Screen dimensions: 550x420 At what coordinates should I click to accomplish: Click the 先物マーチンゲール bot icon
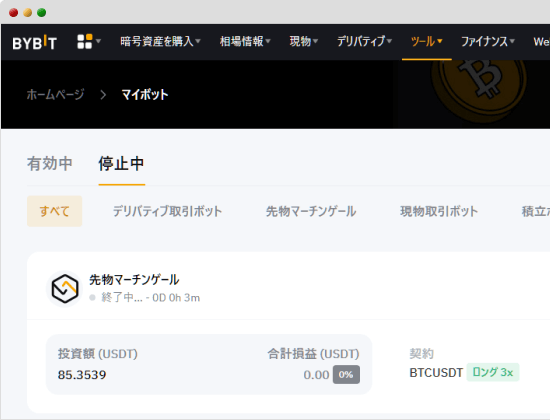pyautogui.click(x=65, y=289)
